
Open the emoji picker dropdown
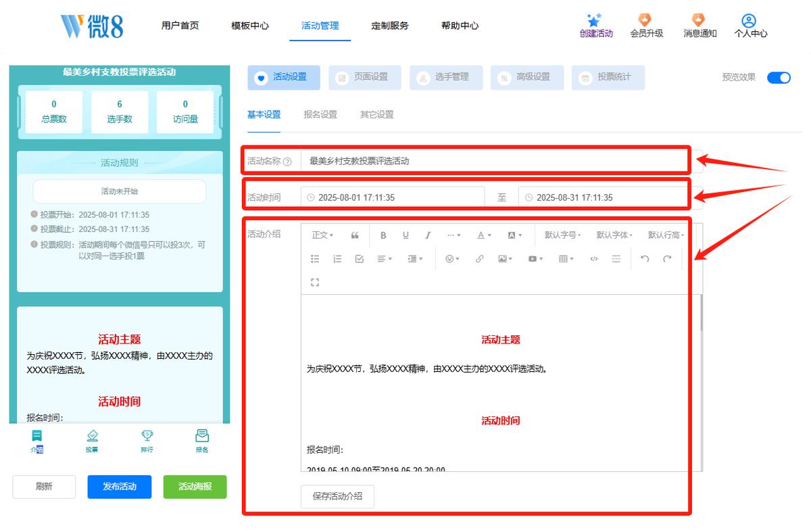tap(452, 259)
